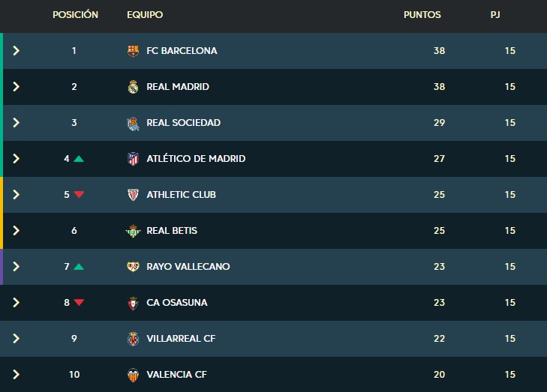547x392 pixels.
Task: Expand the Real Sociedad row details
Action: coord(17,123)
